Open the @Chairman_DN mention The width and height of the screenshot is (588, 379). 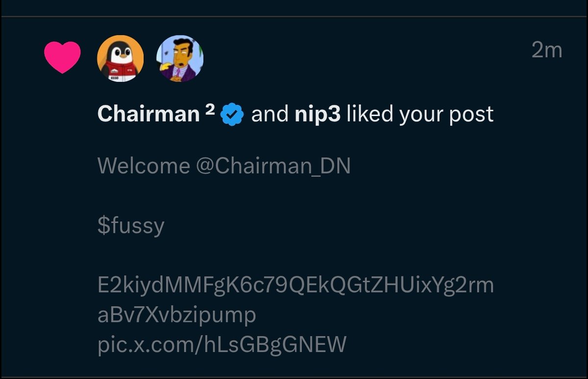click(273, 166)
